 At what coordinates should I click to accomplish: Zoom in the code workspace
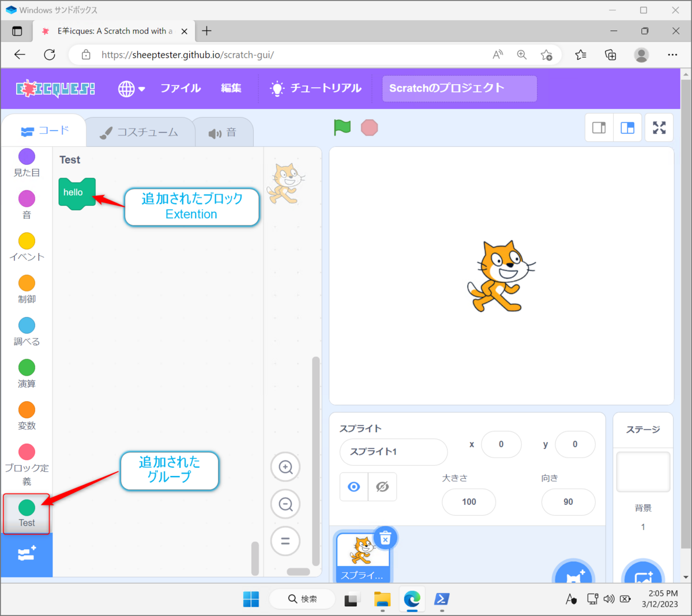point(285,467)
